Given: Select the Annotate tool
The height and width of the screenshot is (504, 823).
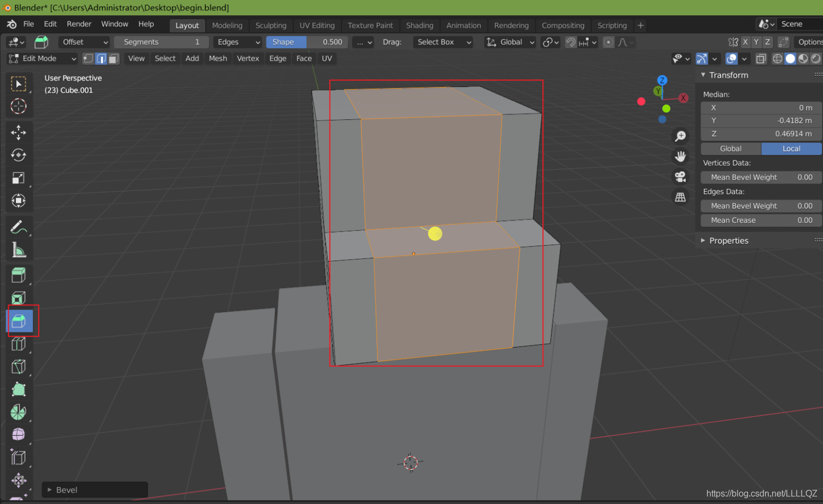Looking at the screenshot, I should [19, 227].
